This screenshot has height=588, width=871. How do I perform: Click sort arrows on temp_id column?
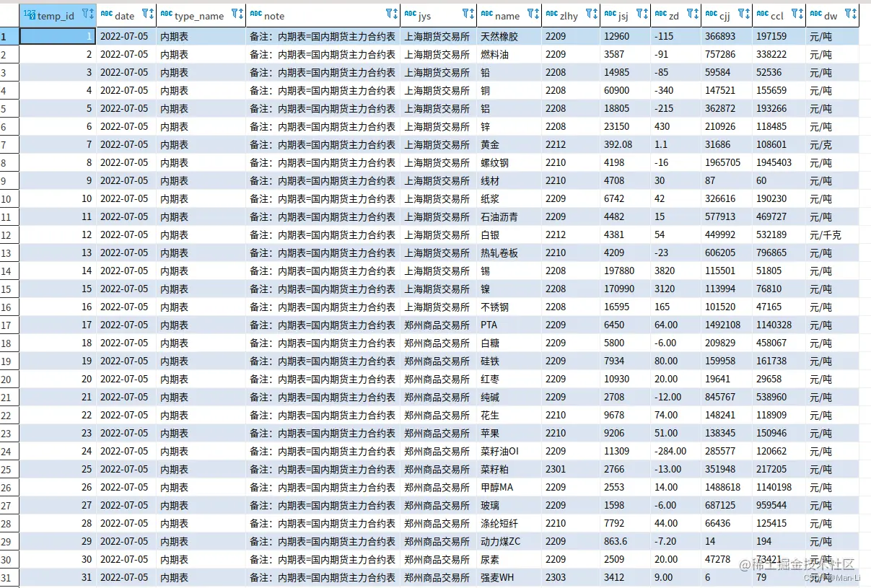[x=92, y=14]
